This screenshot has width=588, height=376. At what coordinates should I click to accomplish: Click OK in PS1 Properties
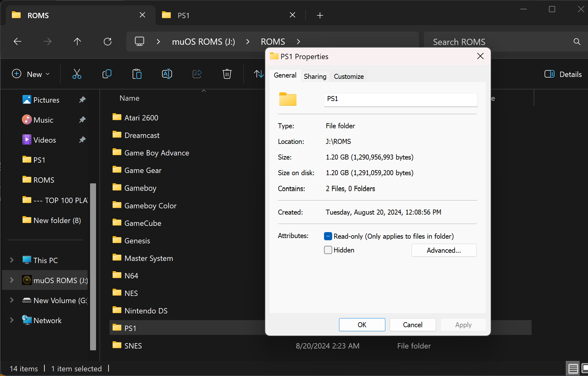coord(362,325)
